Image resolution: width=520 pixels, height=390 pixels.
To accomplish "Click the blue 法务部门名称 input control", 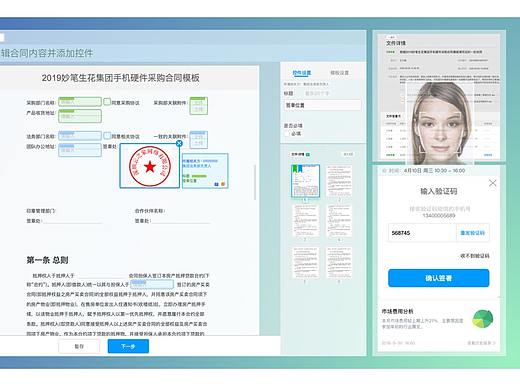I will 80,136.
